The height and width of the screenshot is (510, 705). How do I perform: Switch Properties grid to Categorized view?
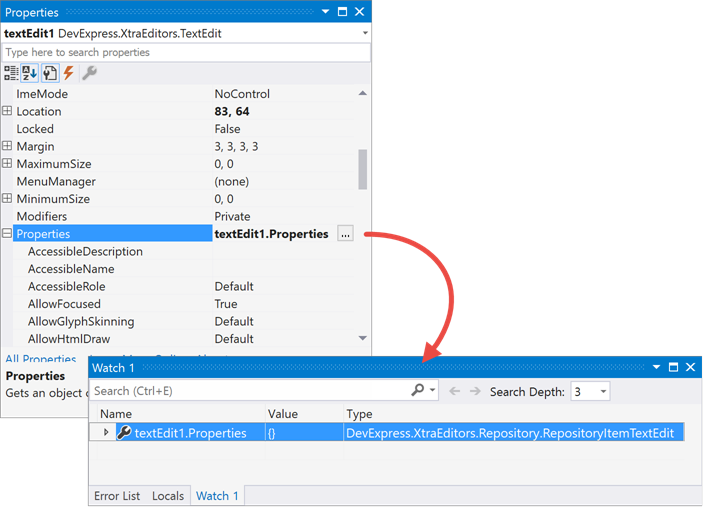coord(11,73)
